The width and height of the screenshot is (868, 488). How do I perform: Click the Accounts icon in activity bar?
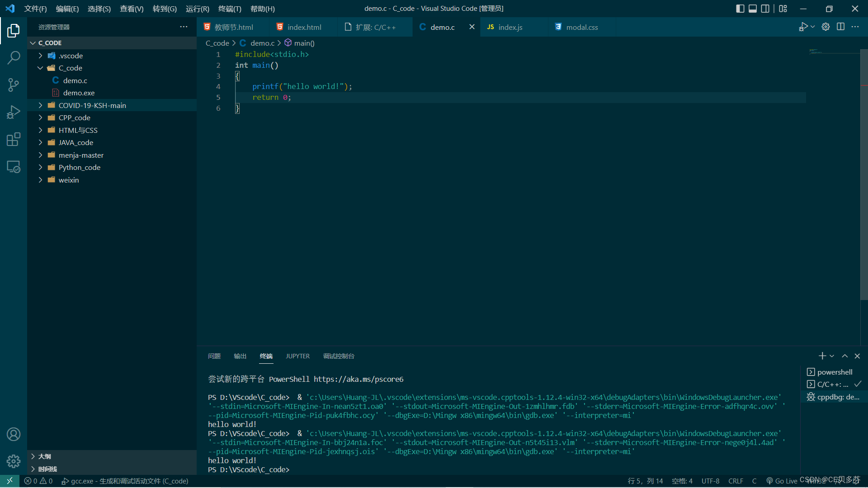14,434
